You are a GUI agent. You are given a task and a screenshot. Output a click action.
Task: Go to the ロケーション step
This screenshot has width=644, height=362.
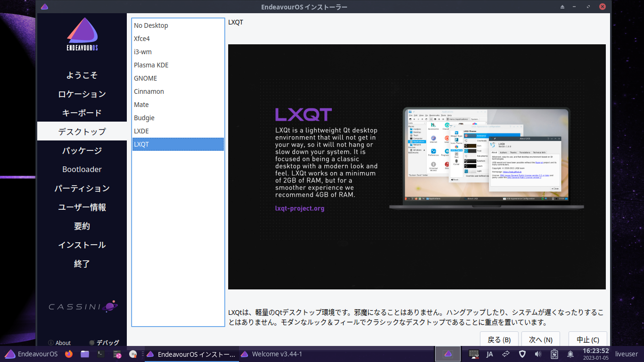[82, 94]
